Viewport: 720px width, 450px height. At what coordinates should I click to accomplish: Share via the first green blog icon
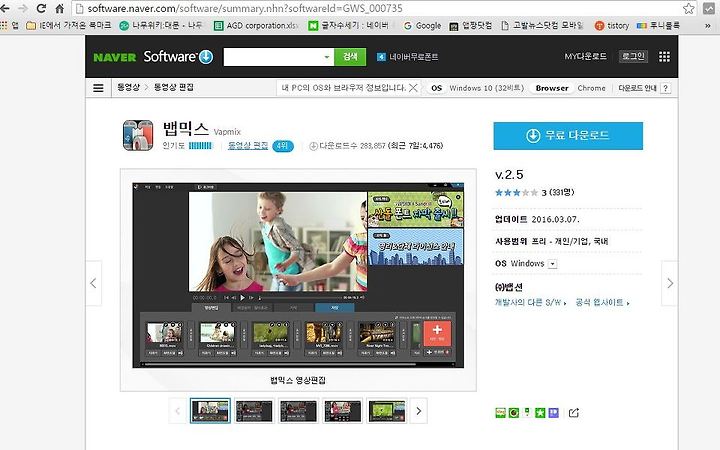pos(500,413)
